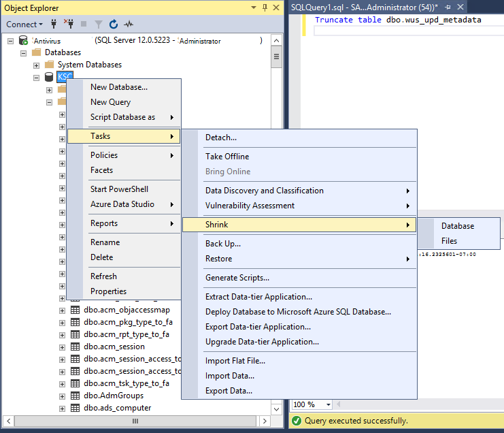
Task: Click the server instance icon next to Antivirus
Action: coord(23,41)
